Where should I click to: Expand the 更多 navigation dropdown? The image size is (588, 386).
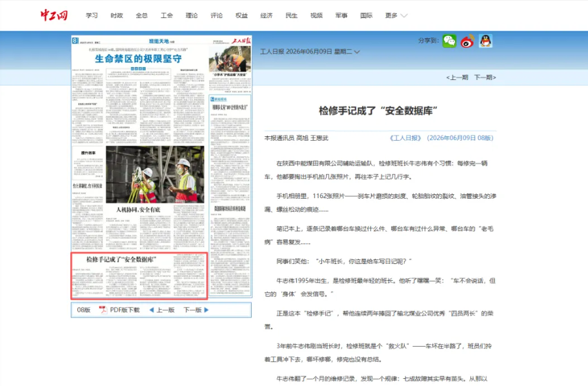pos(396,15)
